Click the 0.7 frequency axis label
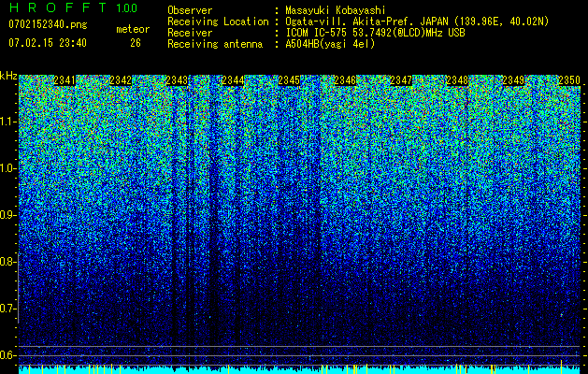Viewport: 588px width, 374px height. (8, 309)
